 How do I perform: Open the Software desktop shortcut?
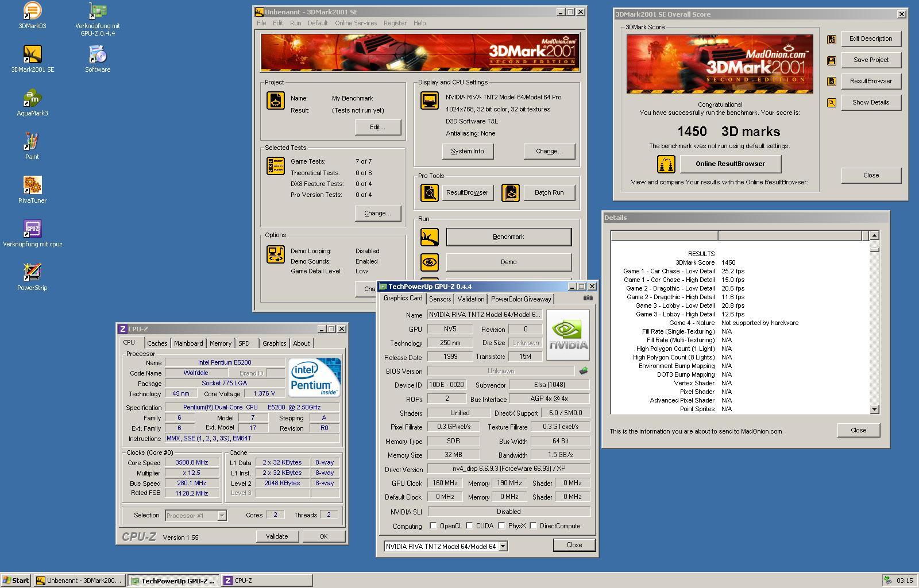(x=98, y=59)
